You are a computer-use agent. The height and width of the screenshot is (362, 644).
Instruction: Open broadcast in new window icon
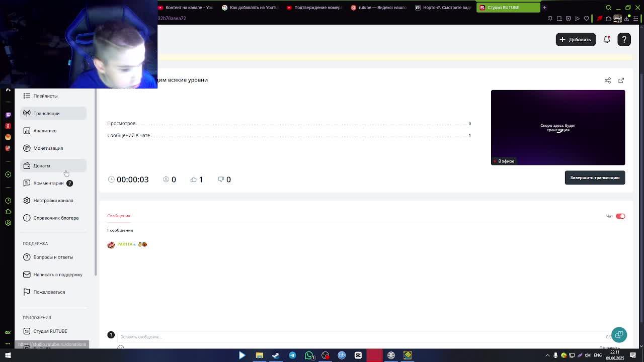click(x=621, y=80)
